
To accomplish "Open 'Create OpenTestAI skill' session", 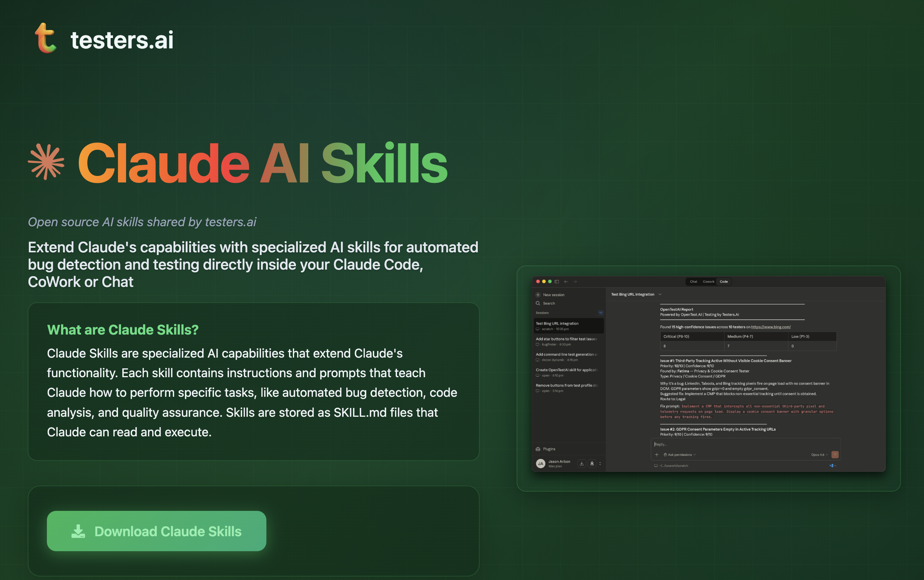I will [x=568, y=372].
